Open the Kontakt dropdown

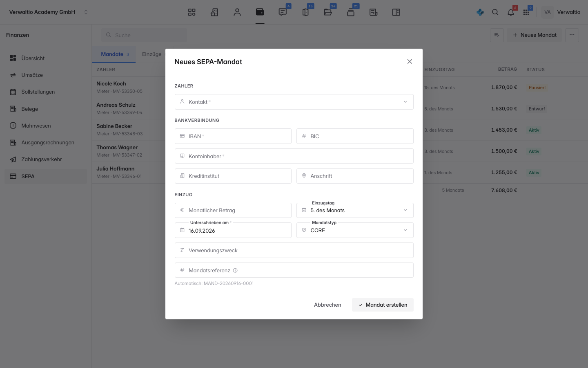point(294,102)
